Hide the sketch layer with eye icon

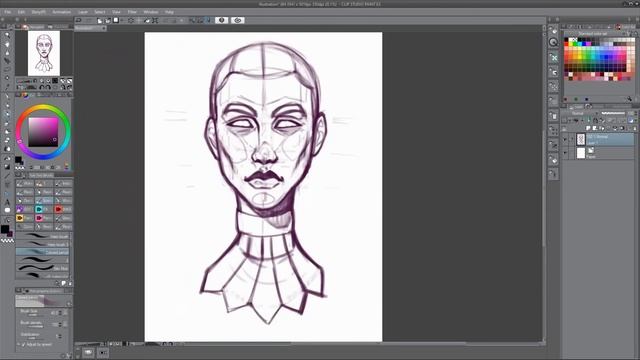(566, 140)
